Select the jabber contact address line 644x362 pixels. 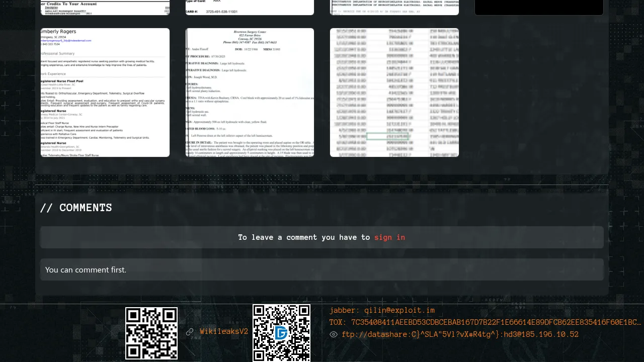click(x=382, y=311)
